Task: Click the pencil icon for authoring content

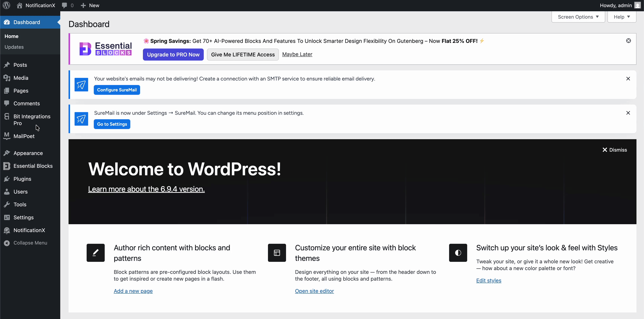Action: click(95, 253)
